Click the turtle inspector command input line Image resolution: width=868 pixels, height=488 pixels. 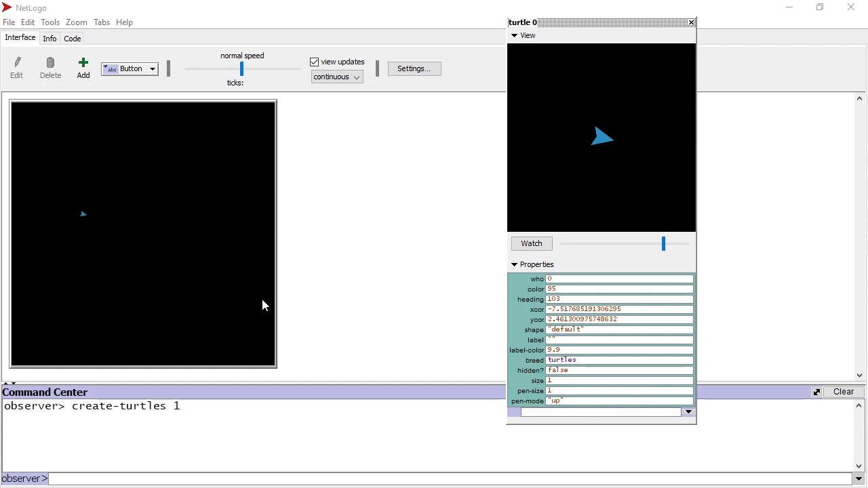[601, 412]
